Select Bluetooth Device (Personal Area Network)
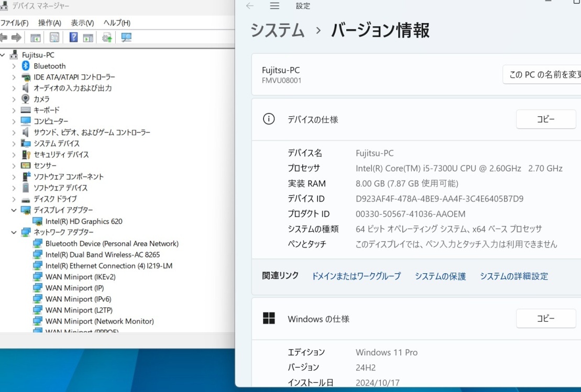581x392 pixels. point(112,243)
